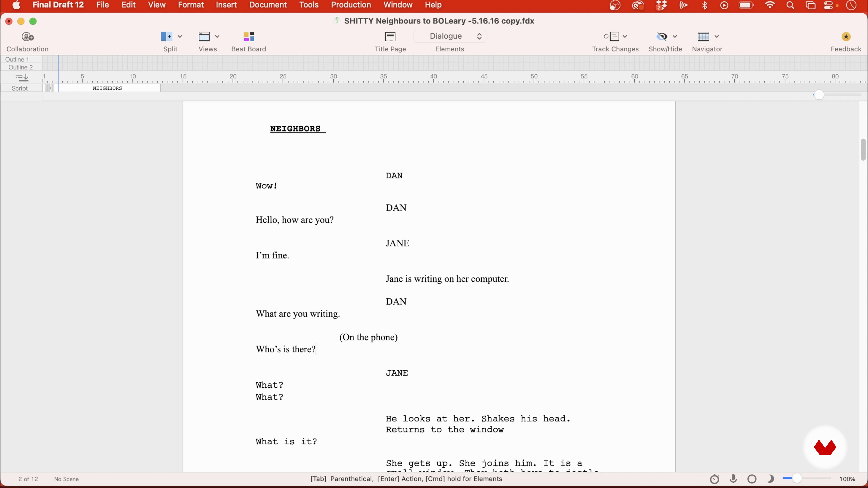Click the document title in title bar
Image resolution: width=868 pixels, height=488 pixels.
point(439,21)
